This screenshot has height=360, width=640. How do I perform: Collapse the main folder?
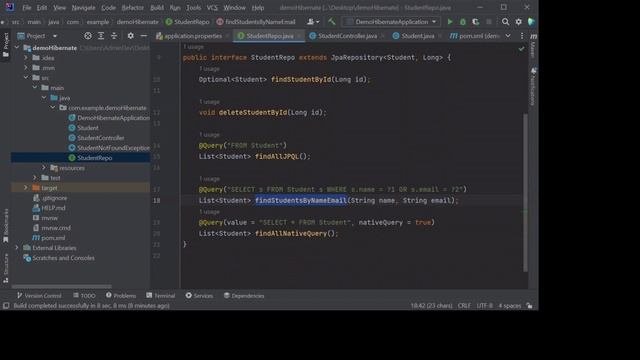pyautogui.click(x=35, y=88)
